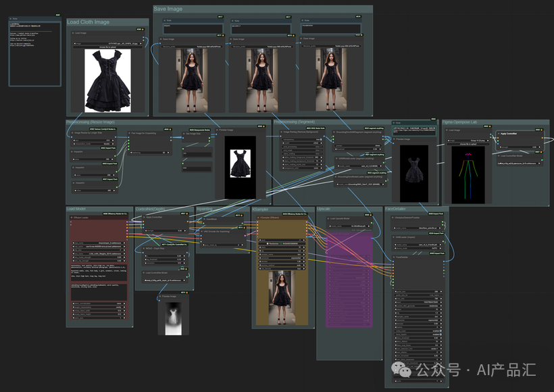The height and width of the screenshot is (392, 554).
Task: Collapse the Pad Image for Outpainting node
Action: (129, 133)
